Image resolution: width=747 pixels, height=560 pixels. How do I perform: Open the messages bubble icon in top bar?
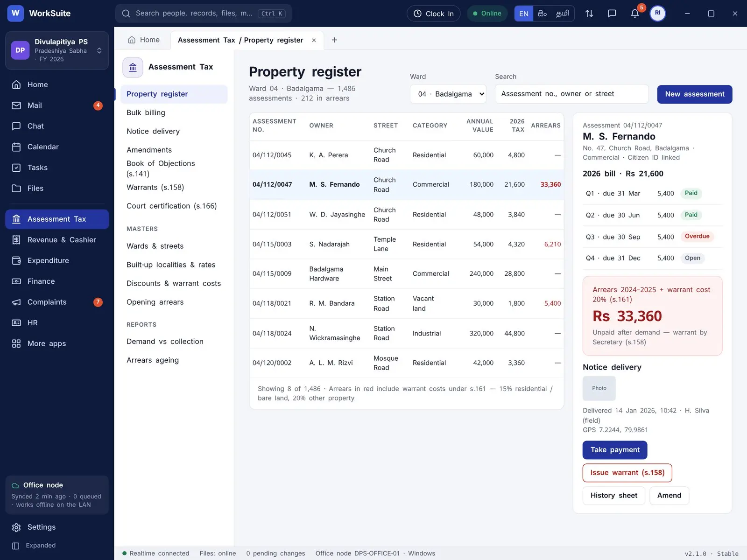point(612,14)
